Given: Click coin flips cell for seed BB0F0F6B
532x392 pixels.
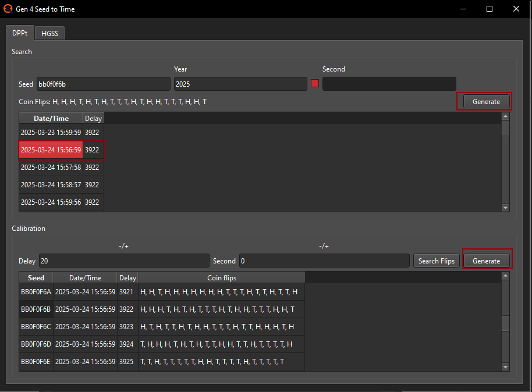Looking at the screenshot, I should coord(222,309).
